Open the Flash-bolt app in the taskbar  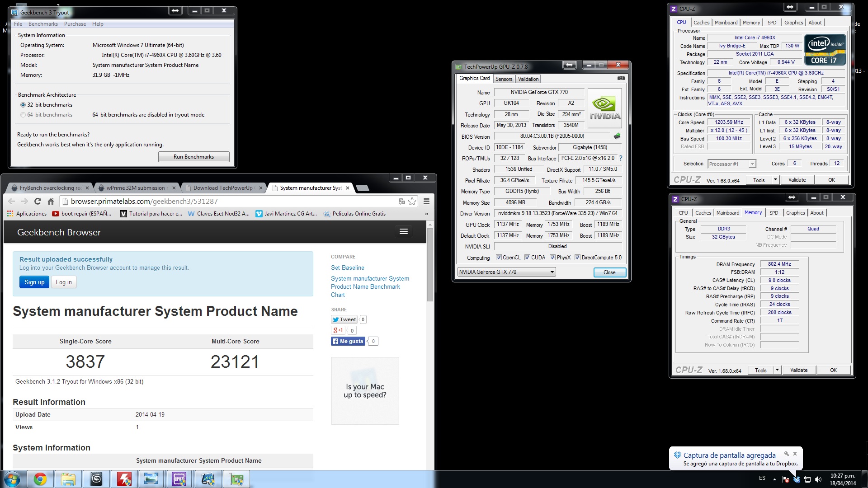pos(124,479)
